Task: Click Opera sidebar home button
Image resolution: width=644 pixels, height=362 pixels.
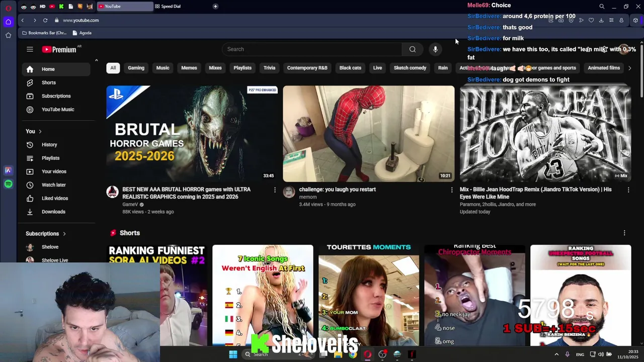Action: coord(8,22)
